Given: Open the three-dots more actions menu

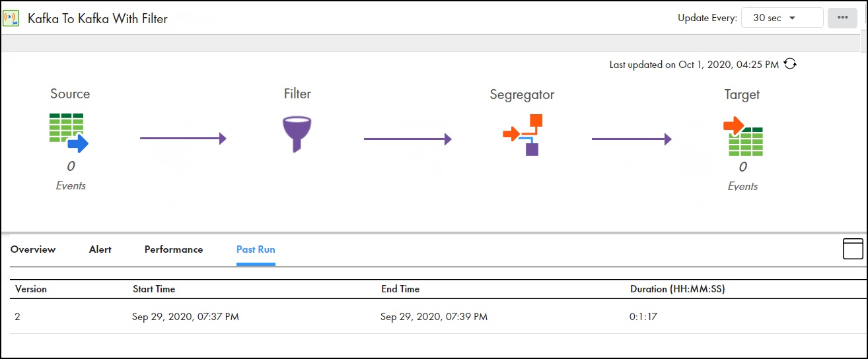Looking at the screenshot, I should pos(842,18).
